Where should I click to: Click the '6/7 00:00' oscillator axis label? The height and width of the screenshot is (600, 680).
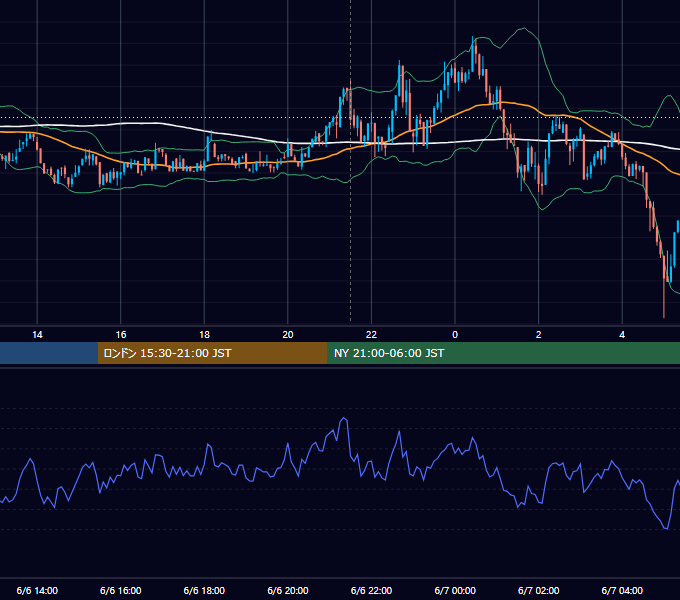455,591
